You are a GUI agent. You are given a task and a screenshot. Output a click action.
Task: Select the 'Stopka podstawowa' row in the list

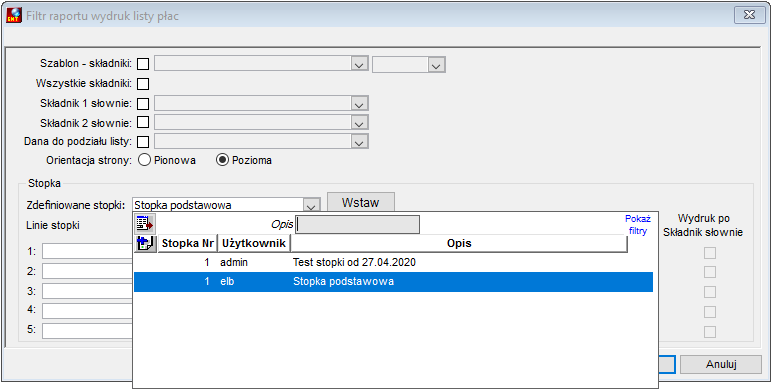pos(393,282)
